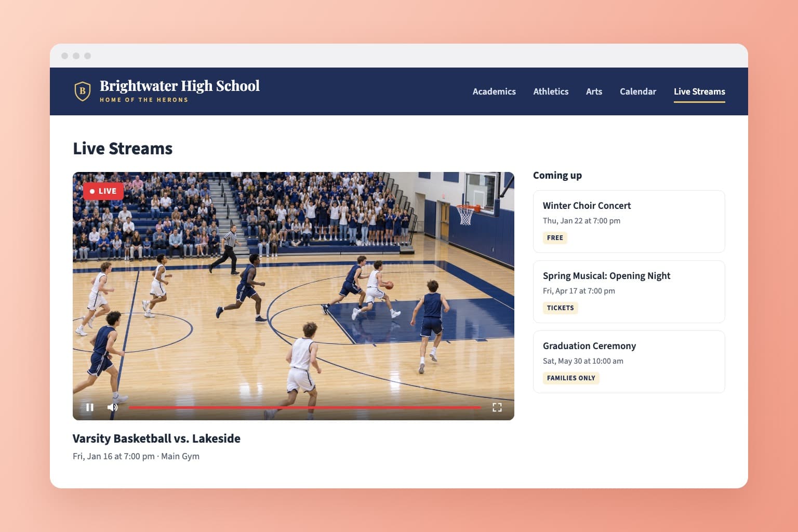Click the FAMILIES ONLY badge
798x532 pixels.
pyautogui.click(x=571, y=378)
